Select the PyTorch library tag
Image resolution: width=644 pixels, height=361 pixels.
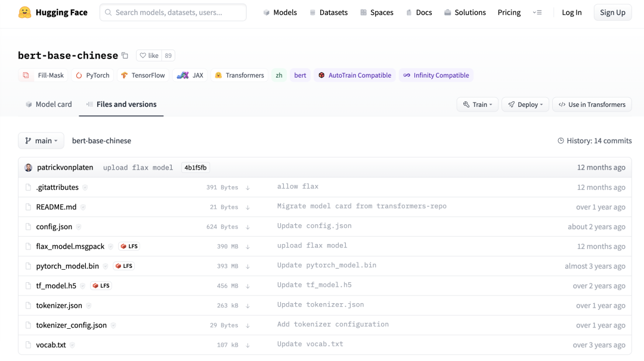[x=92, y=75]
